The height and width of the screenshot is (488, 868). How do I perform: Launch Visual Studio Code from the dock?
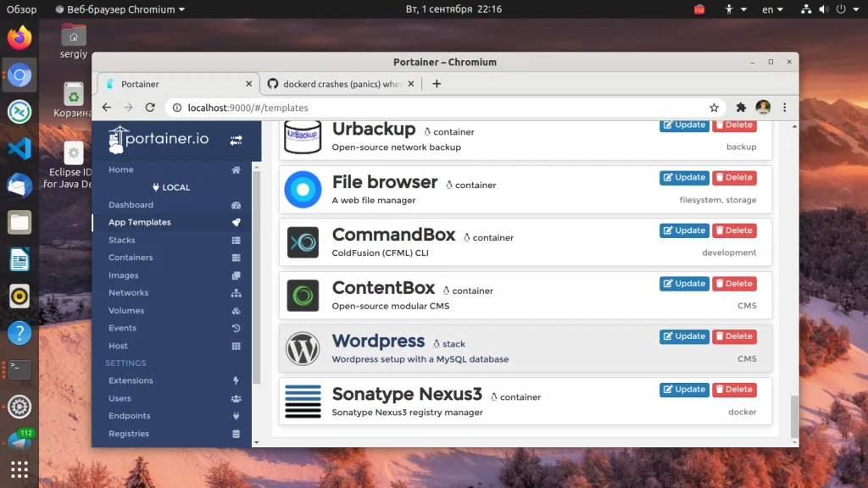19,148
